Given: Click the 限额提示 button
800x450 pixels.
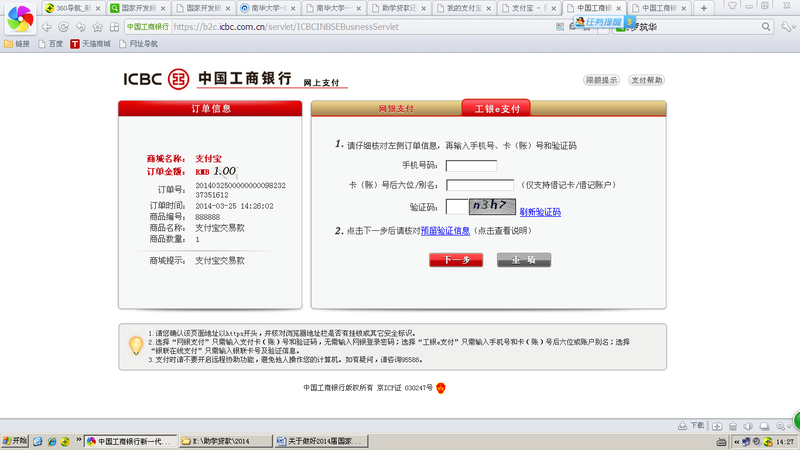Looking at the screenshot, I should [x=602, y=80].
